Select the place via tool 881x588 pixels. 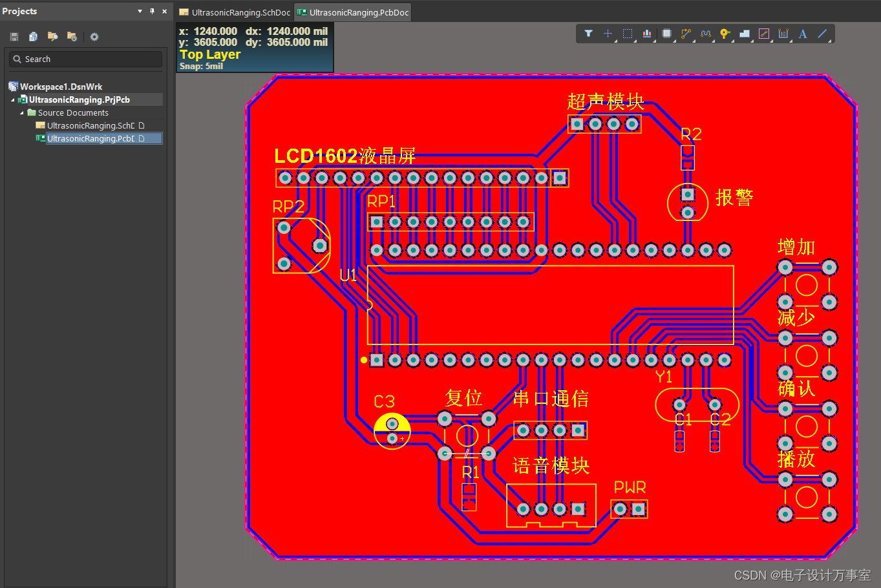[725, 34]
